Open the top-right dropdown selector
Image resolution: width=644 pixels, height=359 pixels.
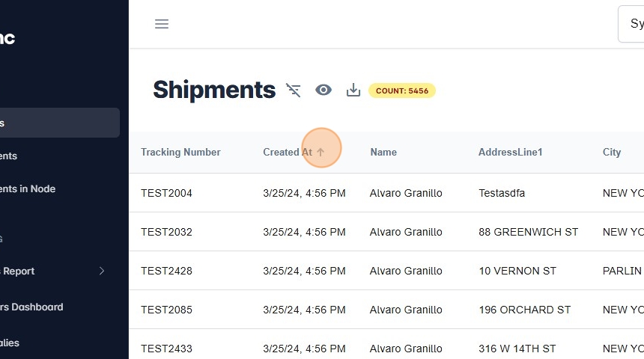coord(631,24)
